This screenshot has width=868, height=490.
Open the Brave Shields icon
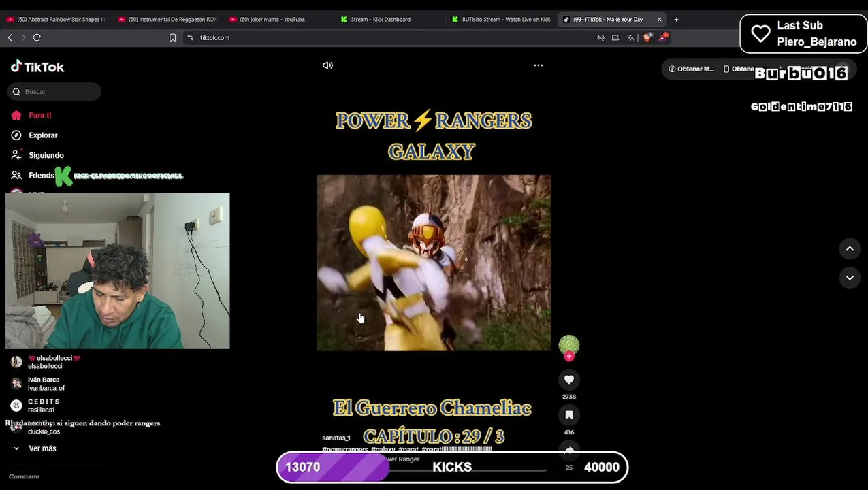(647, 37)
